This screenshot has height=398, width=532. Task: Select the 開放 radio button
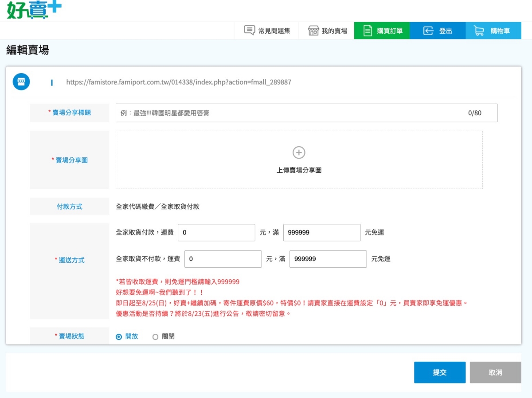(119, 337)
